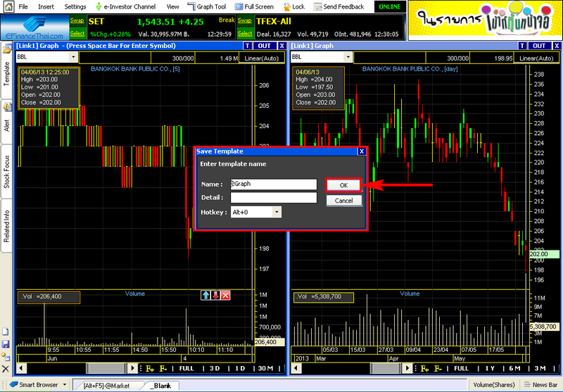The width and height of the screenshot is (563, 392).
Task: Expand the Hotkey Alt+0 dropdown
Action: pyautogui.click(x=277, y=212)
